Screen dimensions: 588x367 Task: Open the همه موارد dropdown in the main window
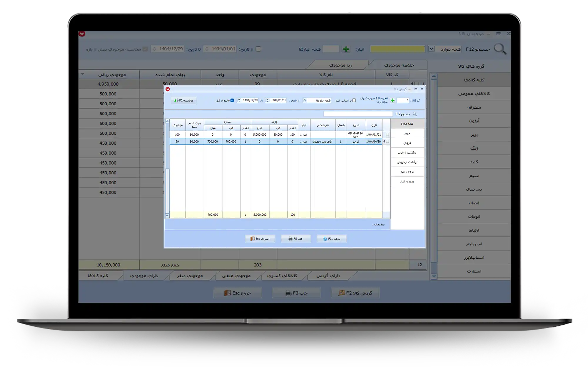pyautogui.click(x=431, y=49)
